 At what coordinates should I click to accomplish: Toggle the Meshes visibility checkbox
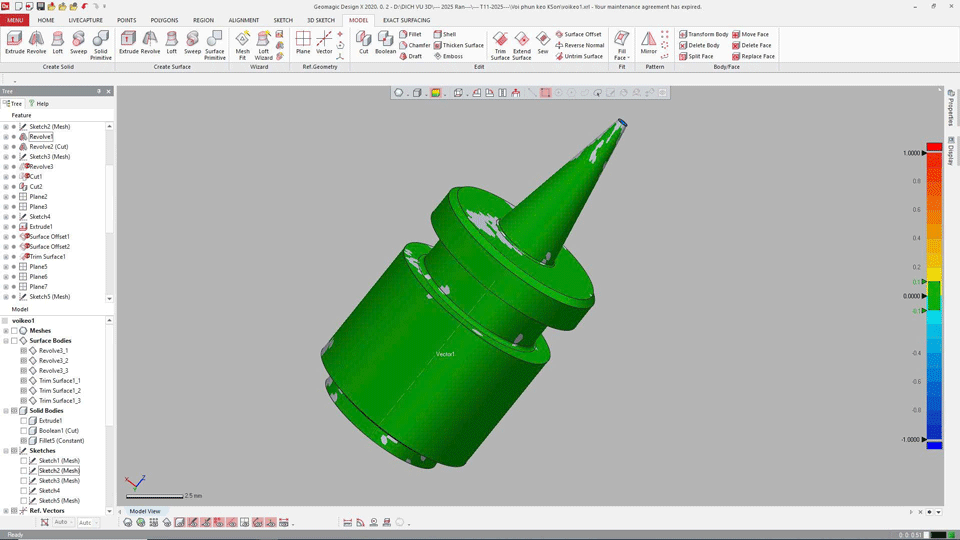point(14,331)
